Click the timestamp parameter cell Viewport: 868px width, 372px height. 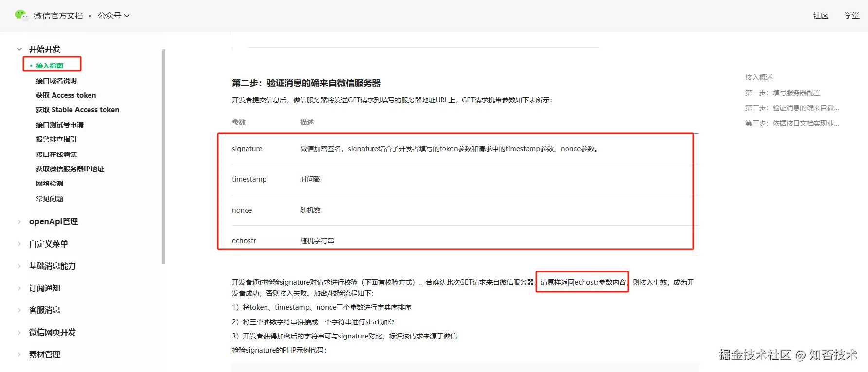[249, 179]
